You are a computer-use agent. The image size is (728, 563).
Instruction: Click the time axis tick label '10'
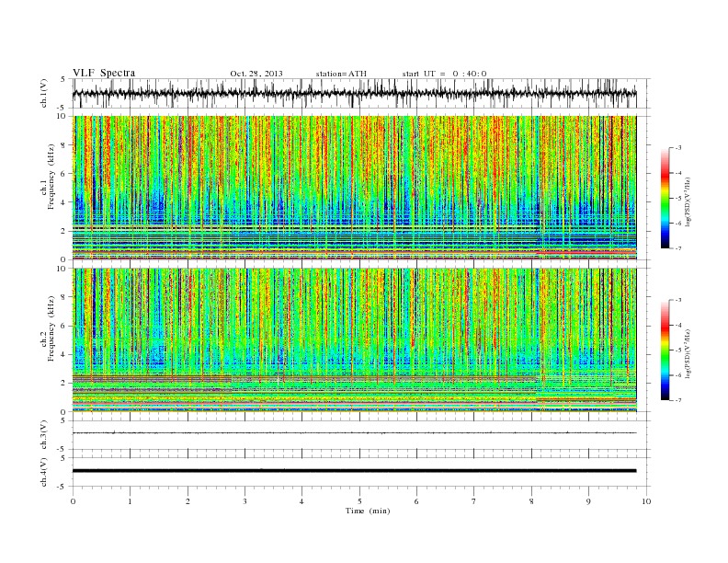646,501
